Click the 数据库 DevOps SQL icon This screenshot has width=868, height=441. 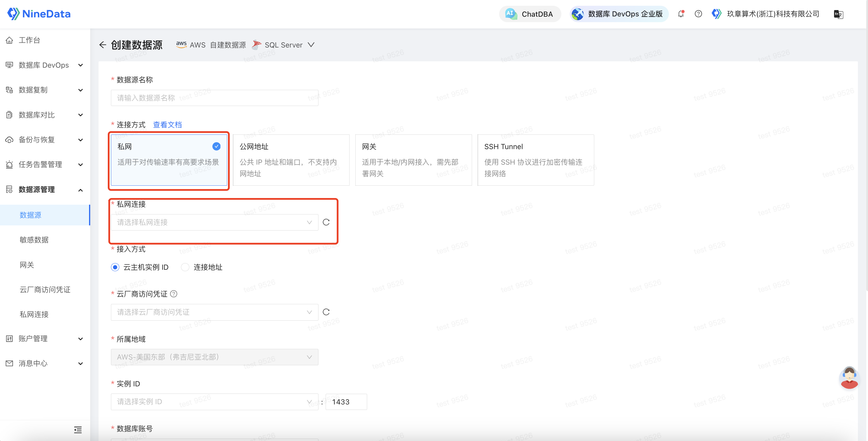point(10,65)
